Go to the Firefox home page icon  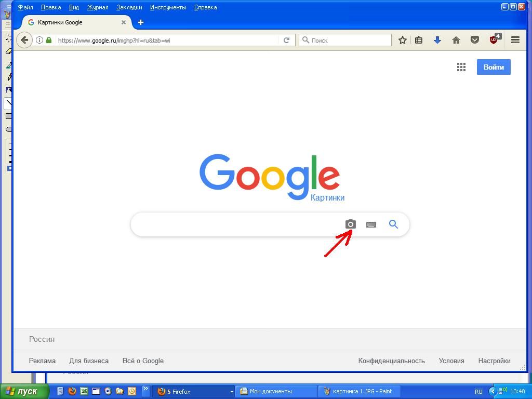(x=456, y=40)
